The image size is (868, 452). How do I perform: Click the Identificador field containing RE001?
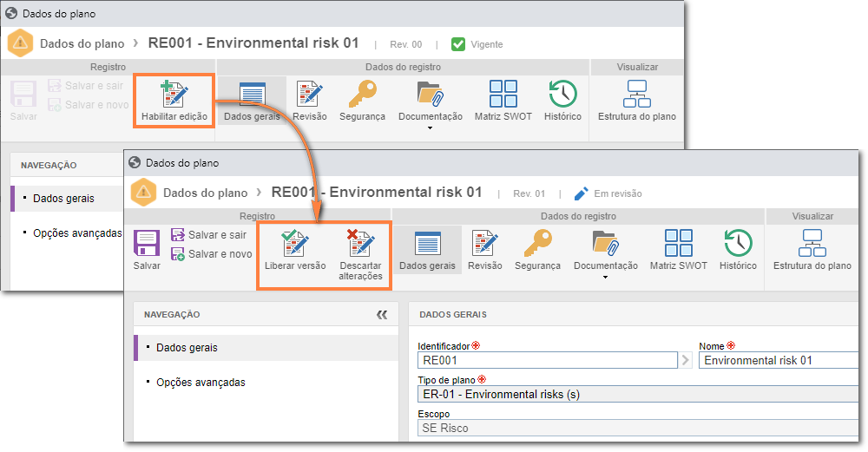[x=548, y=360]
